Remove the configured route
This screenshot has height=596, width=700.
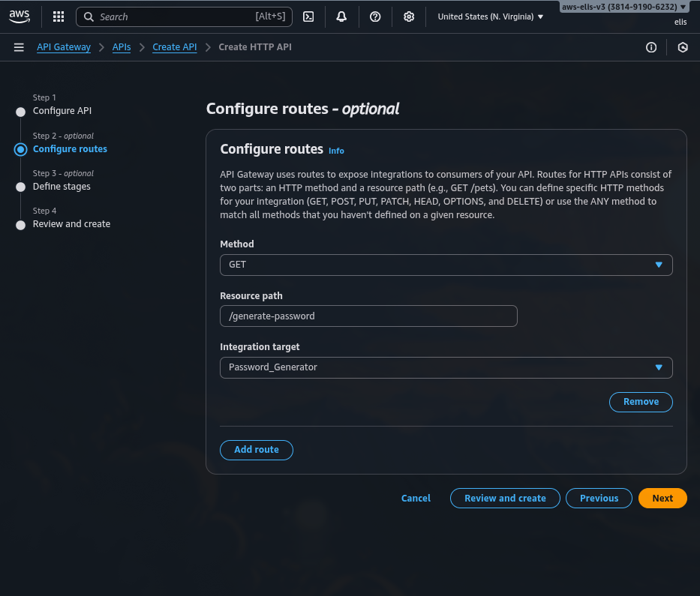[x=641, y=402]
